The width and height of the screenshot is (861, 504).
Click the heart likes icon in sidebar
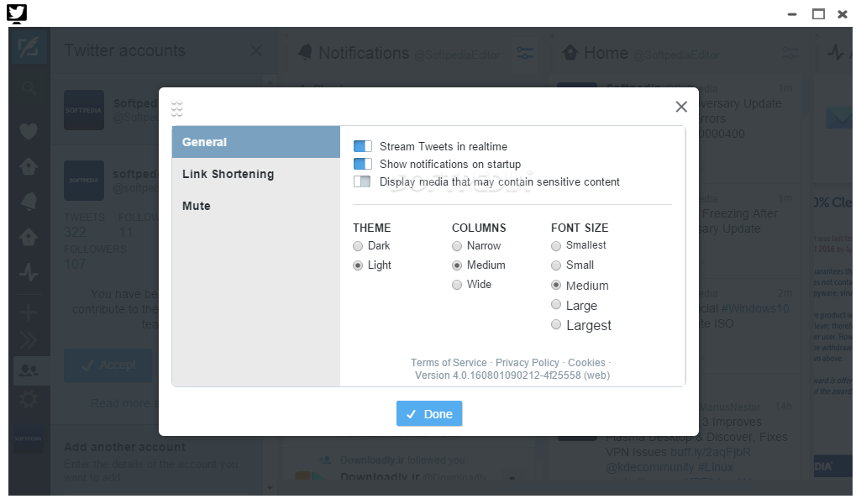[29, 131]
